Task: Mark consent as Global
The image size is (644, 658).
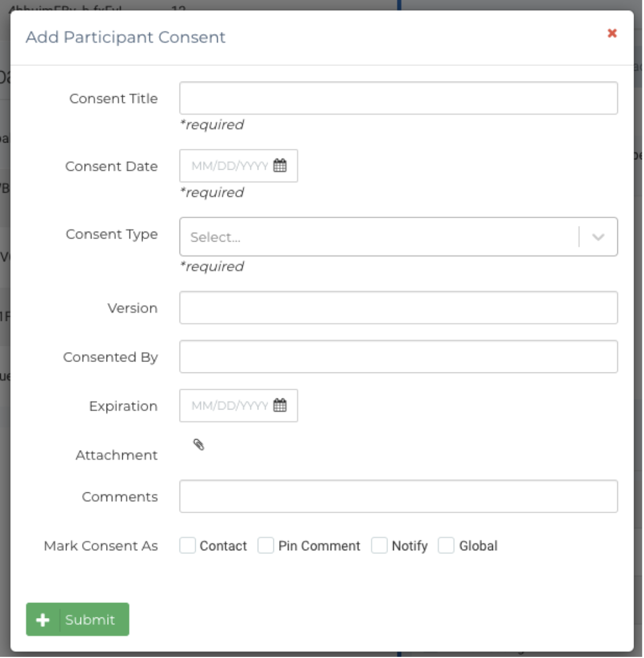Action: click(x=446, y=546)
